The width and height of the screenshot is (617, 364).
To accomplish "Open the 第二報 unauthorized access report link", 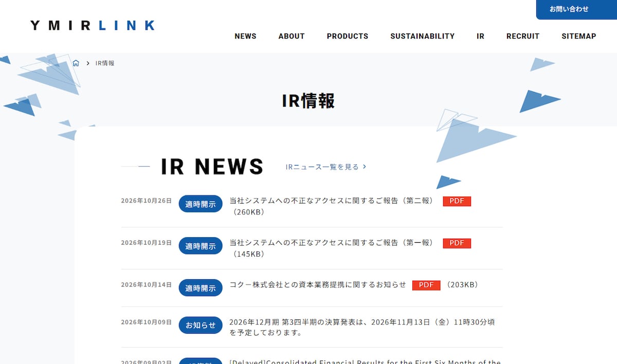I will coord(332,201).
